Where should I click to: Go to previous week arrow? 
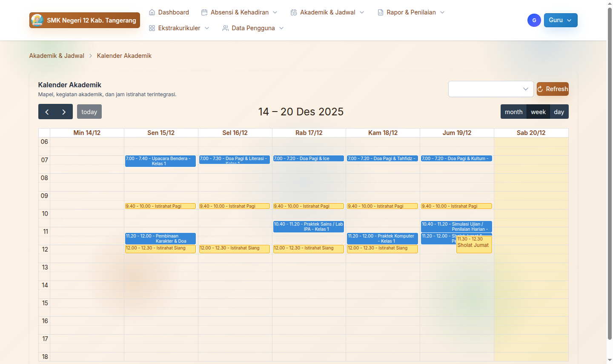pyautogui.click(x=47, y=112)
